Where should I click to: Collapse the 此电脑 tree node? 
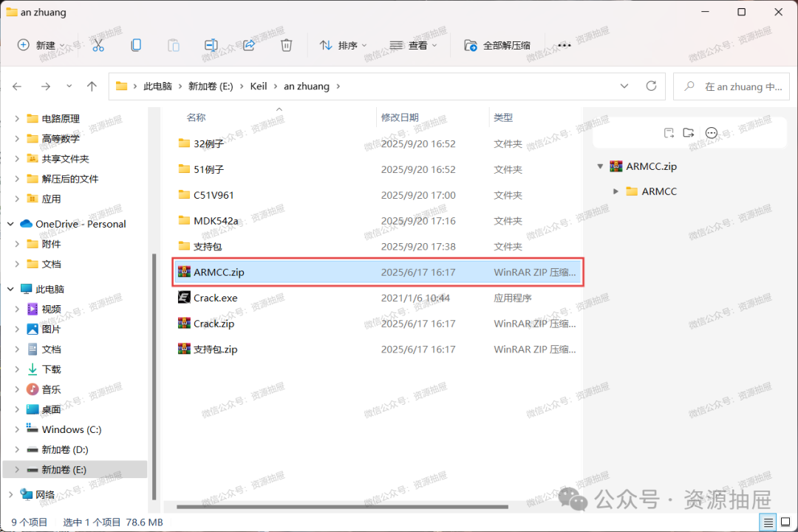pyautogui.click(x=10, y=289)
